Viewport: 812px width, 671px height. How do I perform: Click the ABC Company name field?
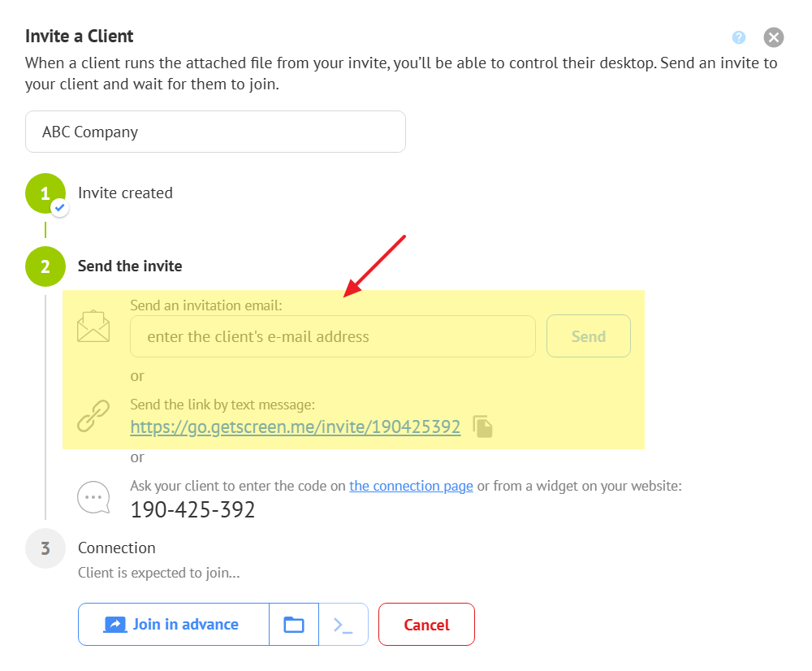[215, 132]
